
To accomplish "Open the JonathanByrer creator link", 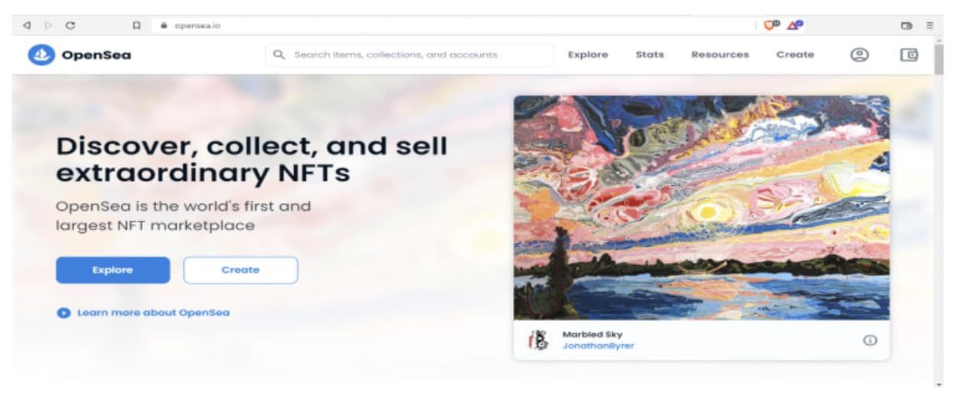I will (598, 346).
